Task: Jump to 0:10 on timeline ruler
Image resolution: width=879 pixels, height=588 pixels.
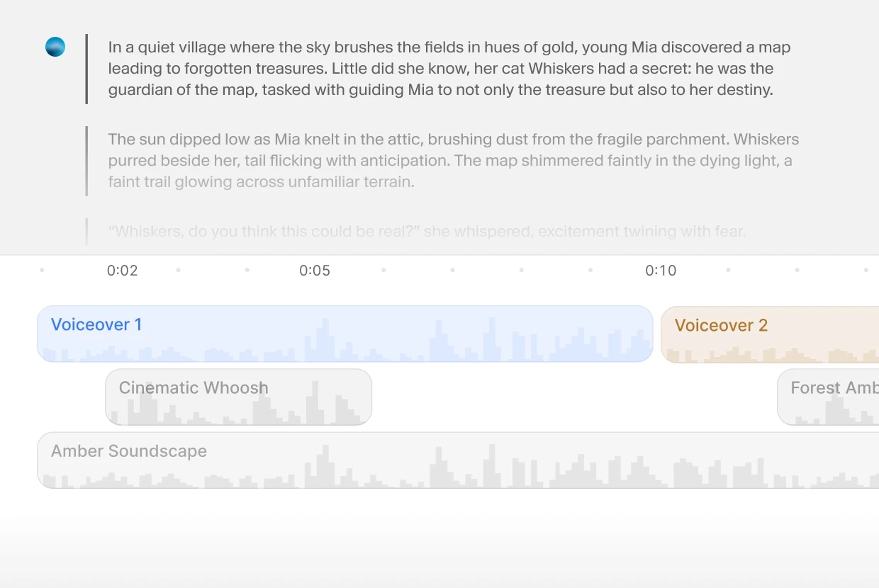Action: tap(661, 271)
